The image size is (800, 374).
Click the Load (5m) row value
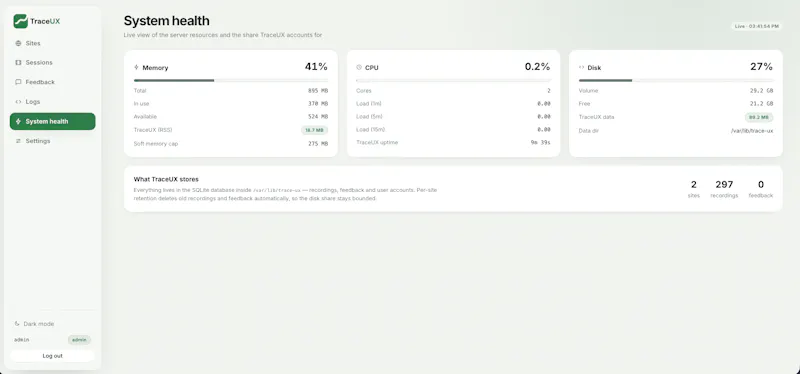544,116
